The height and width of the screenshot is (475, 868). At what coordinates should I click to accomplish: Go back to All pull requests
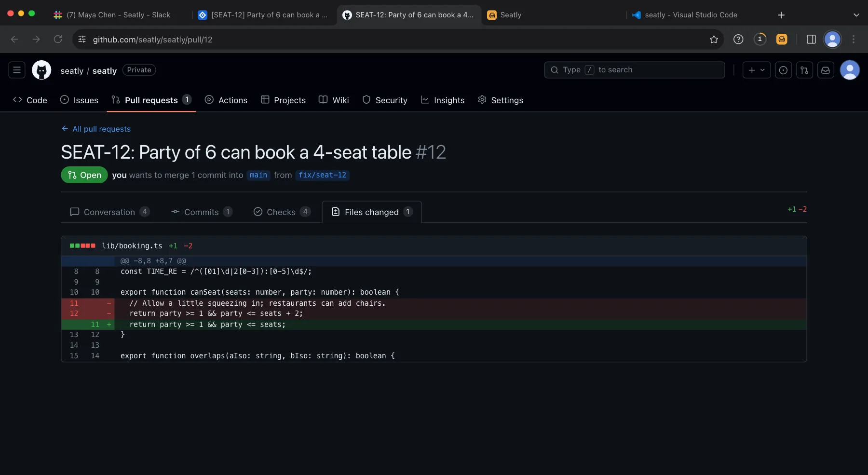pos(96,129)
